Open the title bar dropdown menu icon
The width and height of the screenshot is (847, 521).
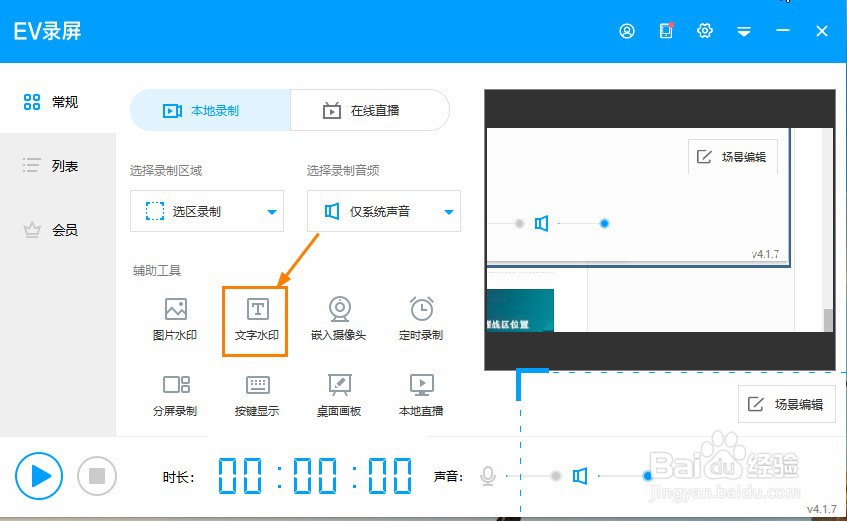tap(744, 31)
